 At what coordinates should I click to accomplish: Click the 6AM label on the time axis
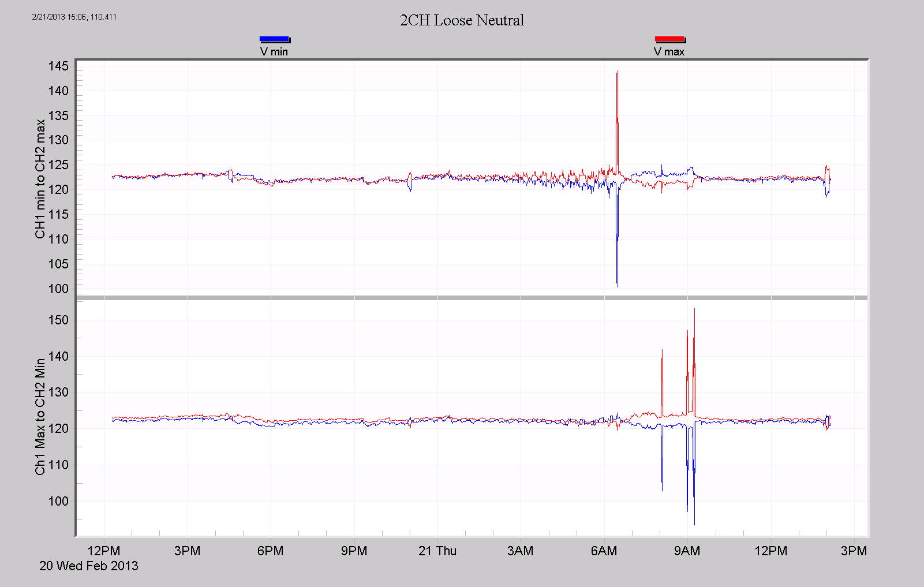point(605,551)
